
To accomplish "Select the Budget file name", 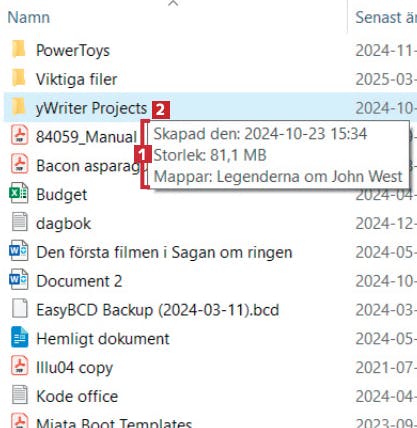I will point(62,195).
